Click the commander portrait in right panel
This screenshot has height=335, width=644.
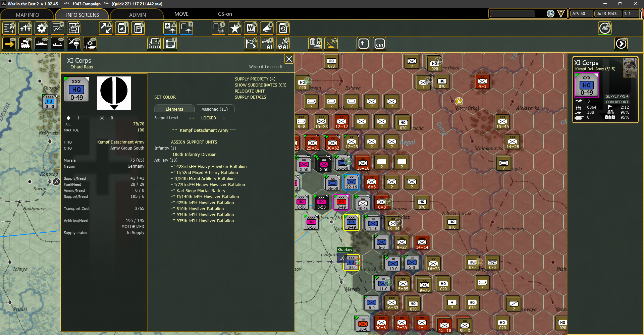630,68
